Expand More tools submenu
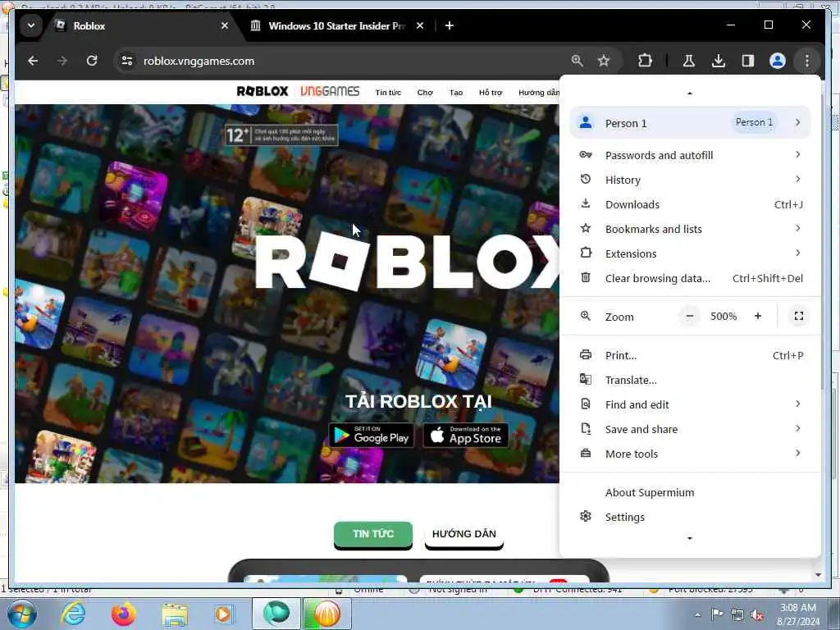Viewport: 840px width, 630px height. point(690,454)
